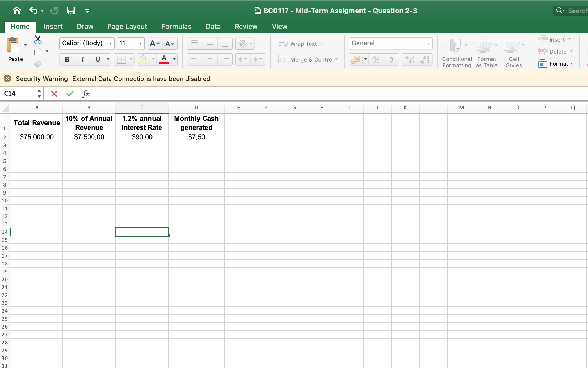
Task: Click the Home house icon in title bar
Action: point(17,11)
